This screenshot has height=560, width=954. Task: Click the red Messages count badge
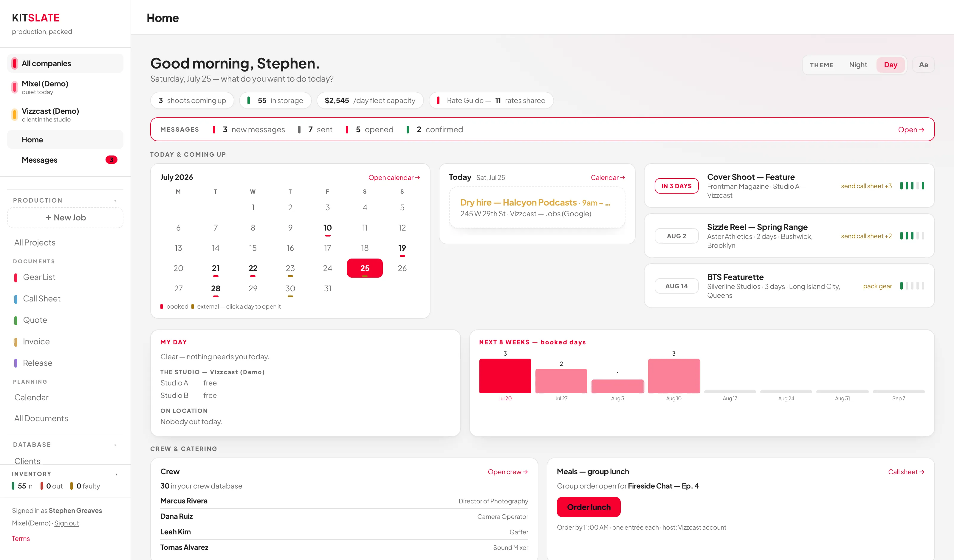pos(111,160)
